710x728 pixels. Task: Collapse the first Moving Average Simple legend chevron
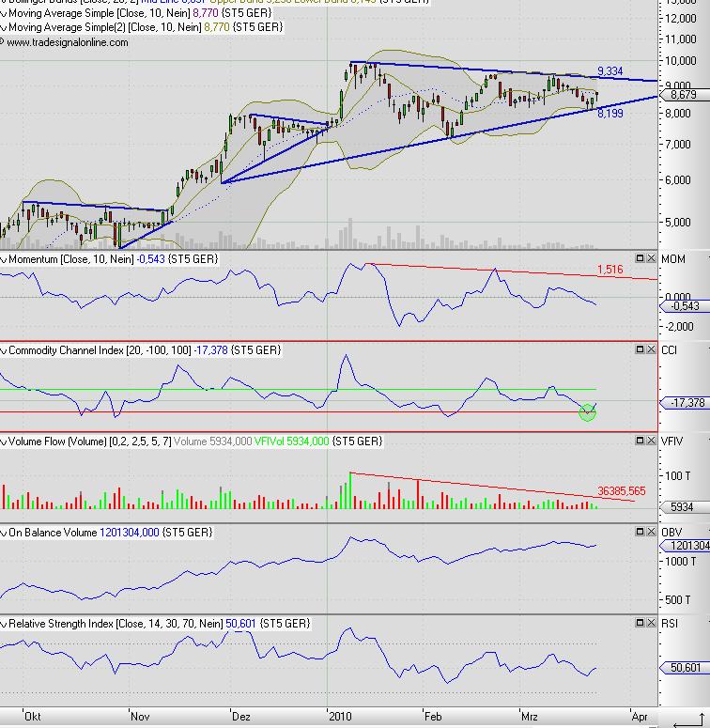4,13
